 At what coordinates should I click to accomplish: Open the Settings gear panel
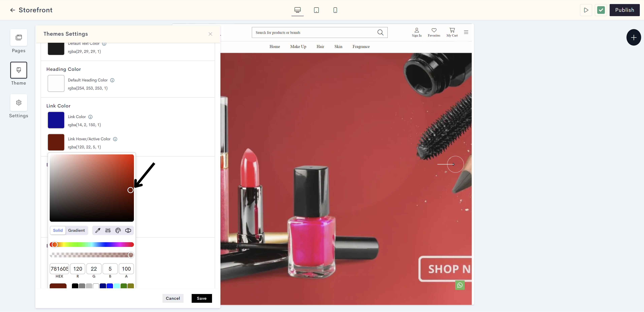point(19,103)
